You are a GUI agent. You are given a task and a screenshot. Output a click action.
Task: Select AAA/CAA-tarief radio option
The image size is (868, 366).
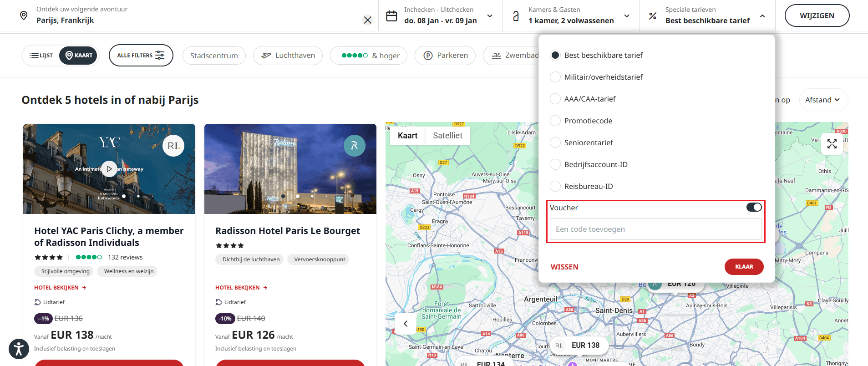(555, 99)
